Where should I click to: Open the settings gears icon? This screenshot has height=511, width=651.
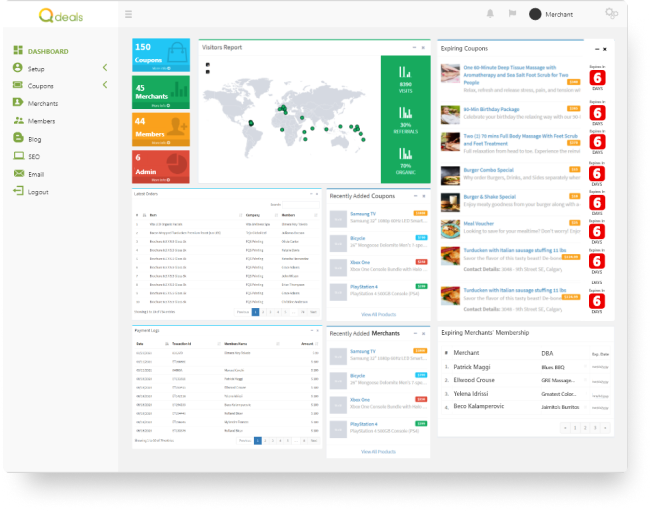611,14
